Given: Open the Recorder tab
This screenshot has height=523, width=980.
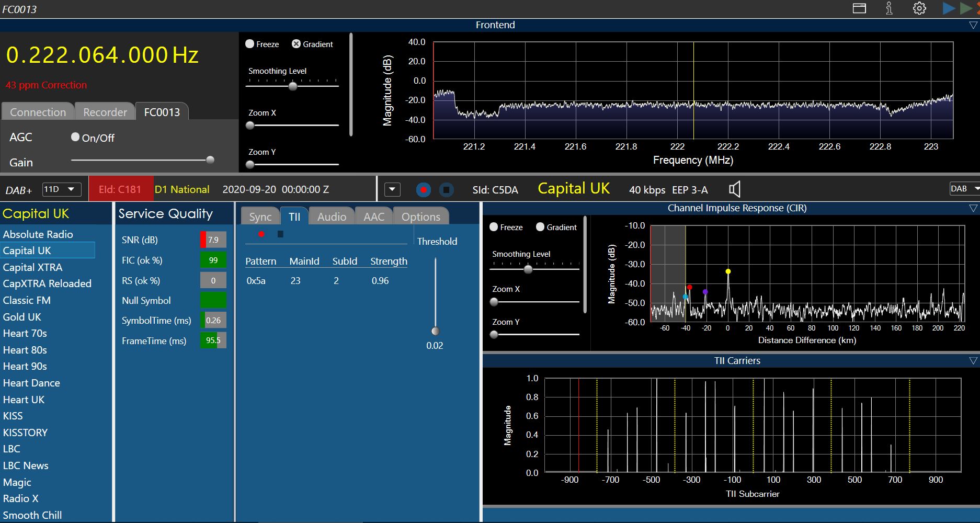Looking at the screenshot, I should pos(105,112).
